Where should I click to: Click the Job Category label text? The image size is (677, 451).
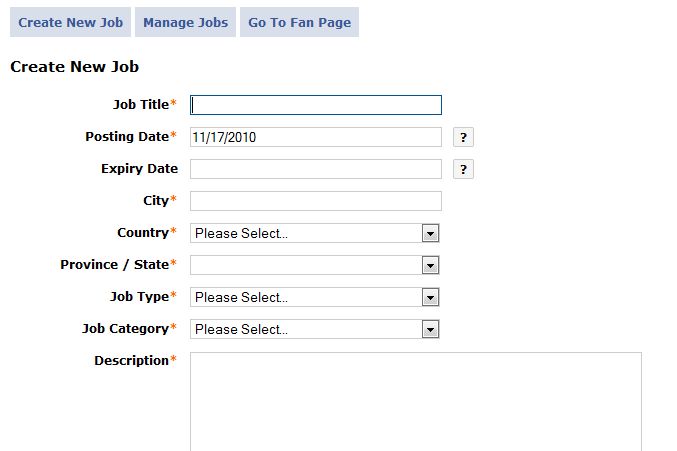[x=125, y=328]
